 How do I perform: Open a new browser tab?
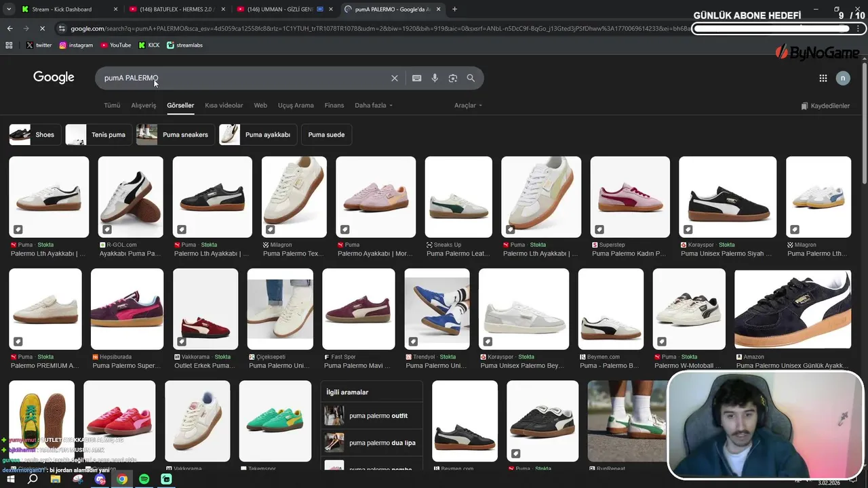454,9
